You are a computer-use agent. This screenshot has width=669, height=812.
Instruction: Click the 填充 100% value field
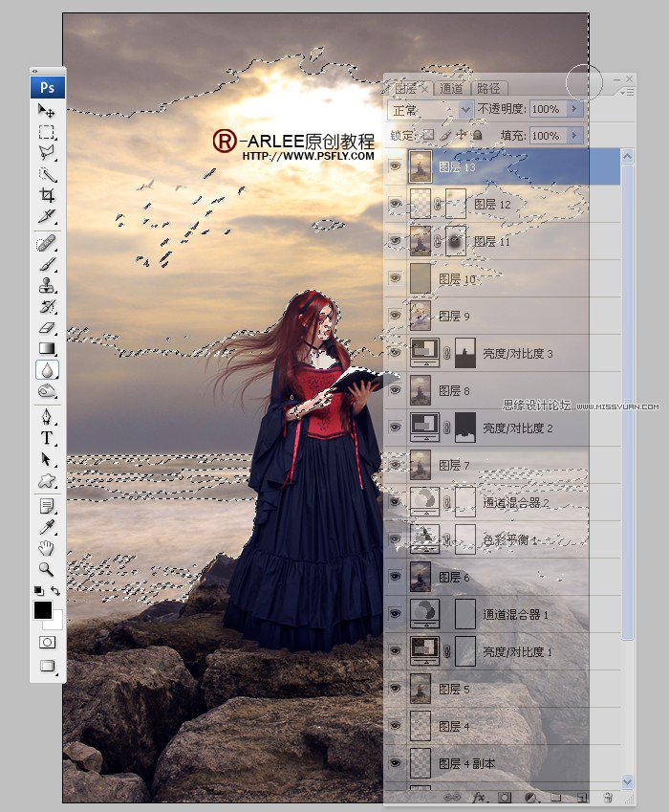548,136
